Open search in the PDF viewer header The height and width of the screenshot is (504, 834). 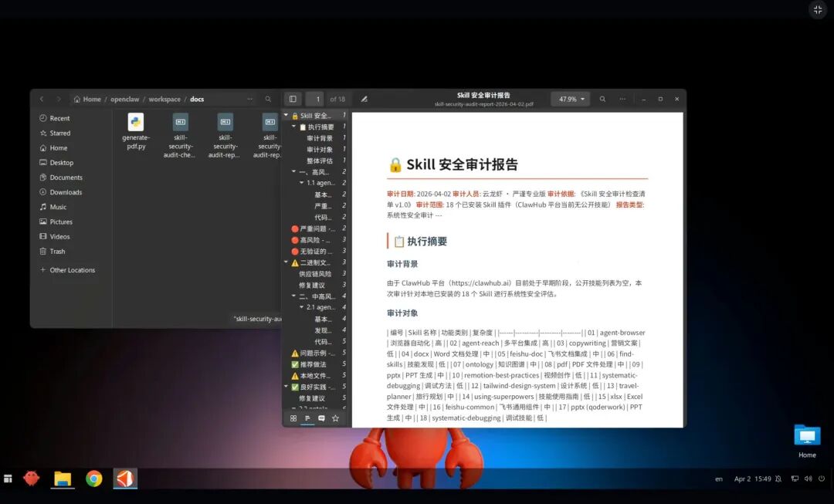tap(602, 99)
